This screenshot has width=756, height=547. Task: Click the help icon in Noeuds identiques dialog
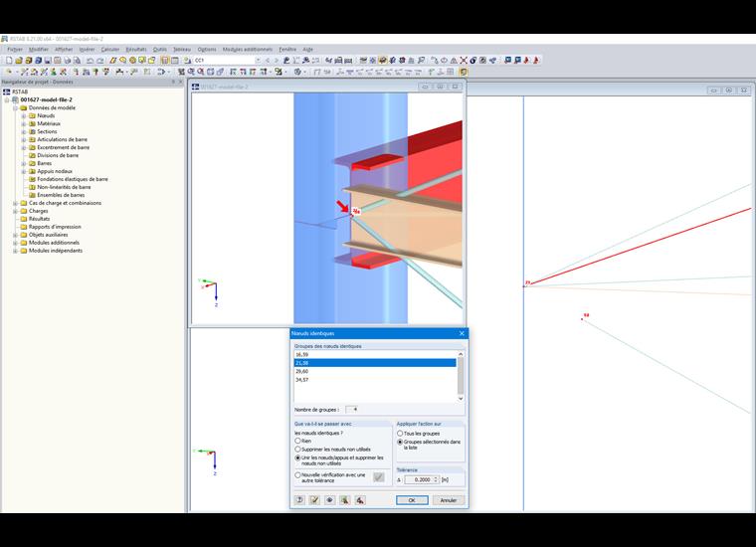tap(299, 500)
